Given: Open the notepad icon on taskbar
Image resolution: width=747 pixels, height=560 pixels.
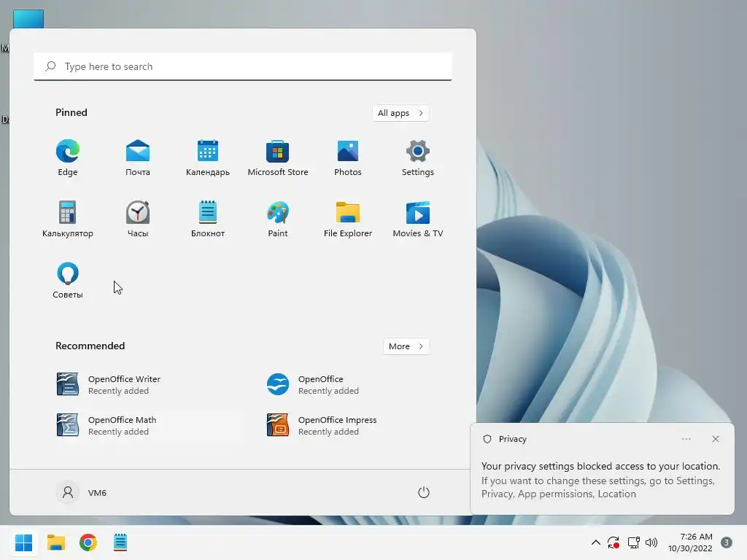Looking at the screenshot, I should [x=120, y=542].
